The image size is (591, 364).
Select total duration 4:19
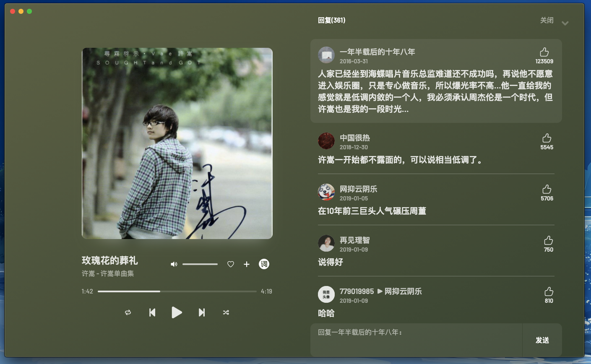(x=266, y=291)
